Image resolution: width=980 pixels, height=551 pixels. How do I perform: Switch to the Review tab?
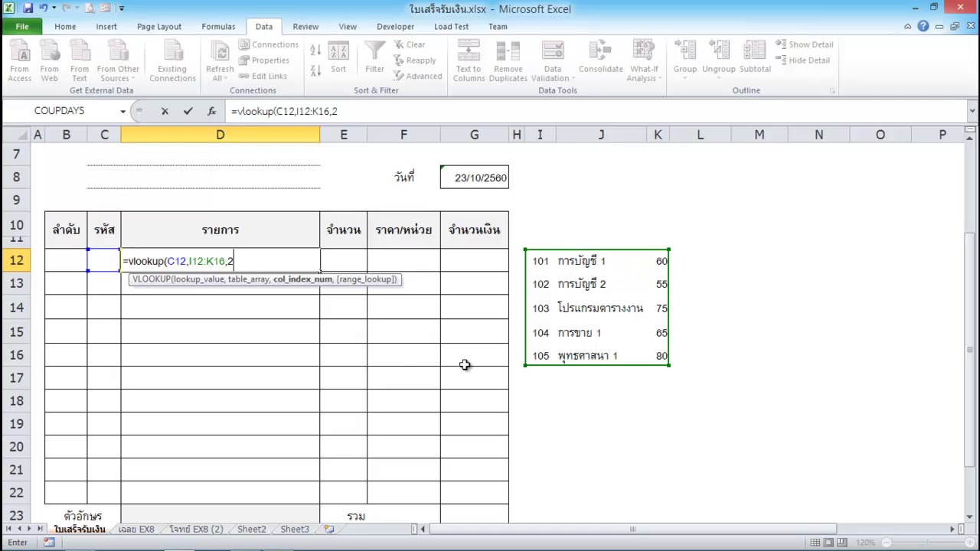click(305, 26)
